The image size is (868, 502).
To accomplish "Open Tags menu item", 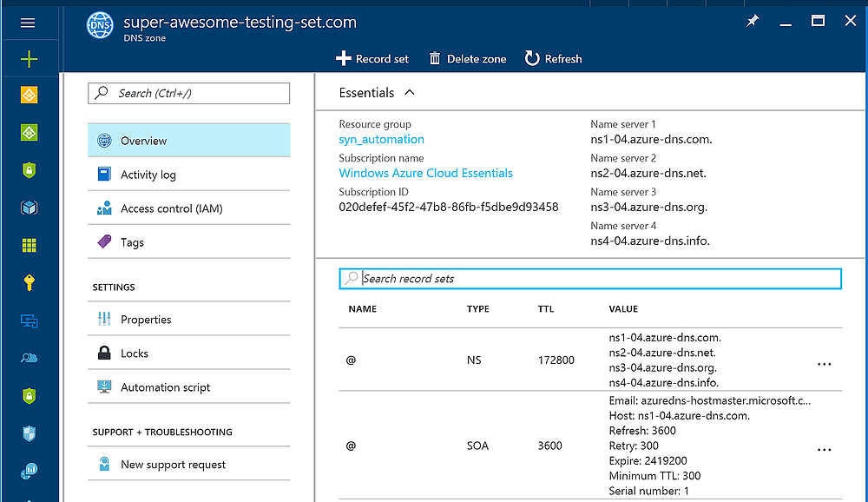I will click(x=188, y=242).
